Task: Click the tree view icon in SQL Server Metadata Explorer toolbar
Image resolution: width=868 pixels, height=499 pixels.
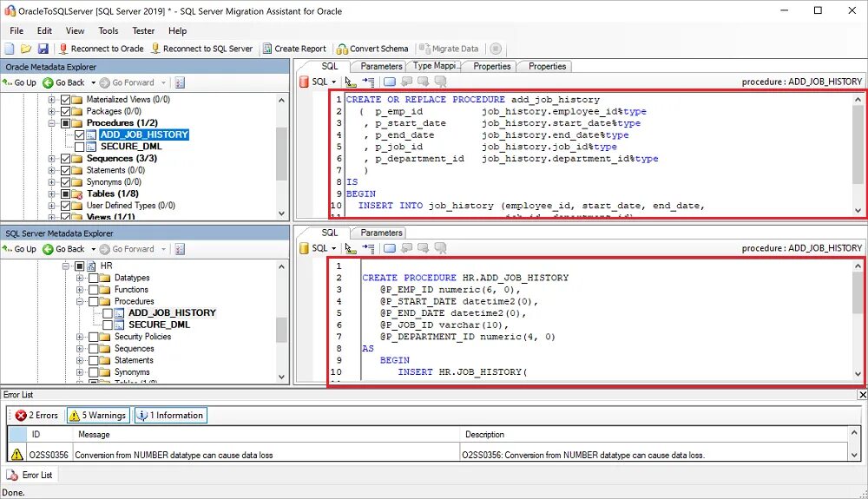Action: (x=180, y=250)
